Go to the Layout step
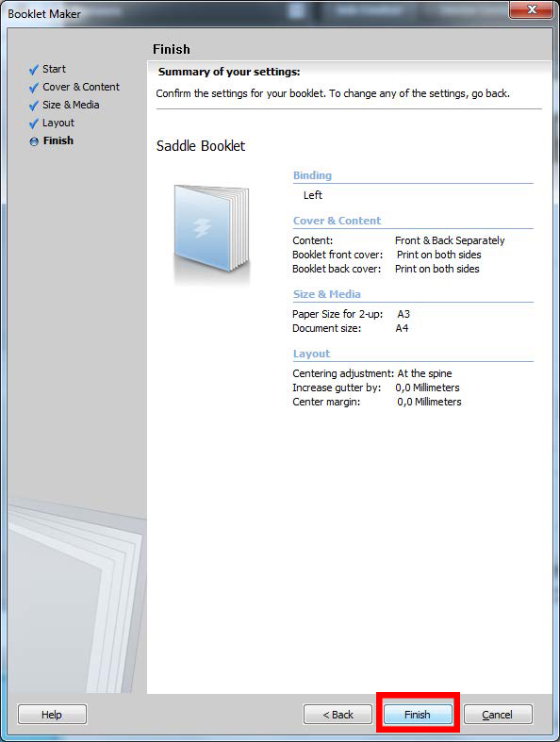Screen dimensions: 560x742 pos(58,123)
